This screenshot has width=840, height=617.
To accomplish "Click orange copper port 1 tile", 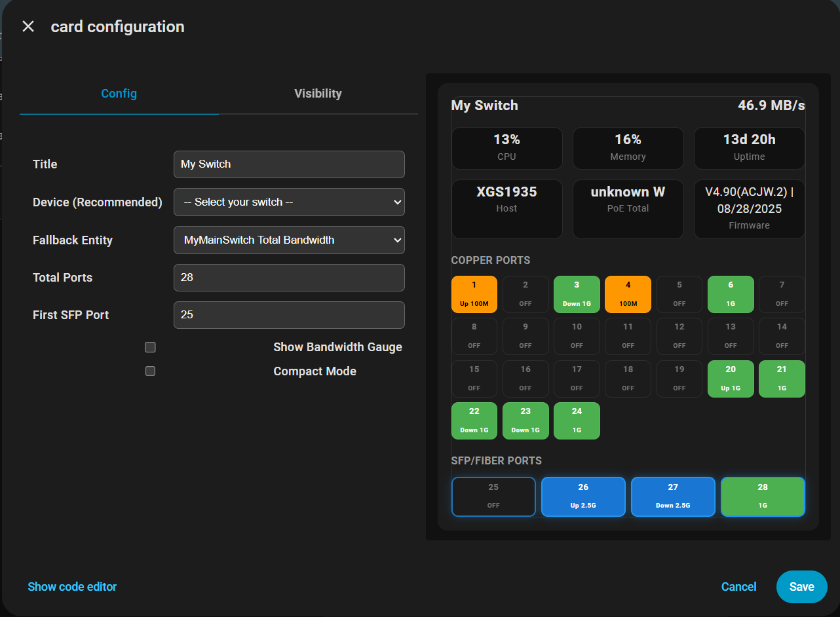I will [x=474, y=294].
